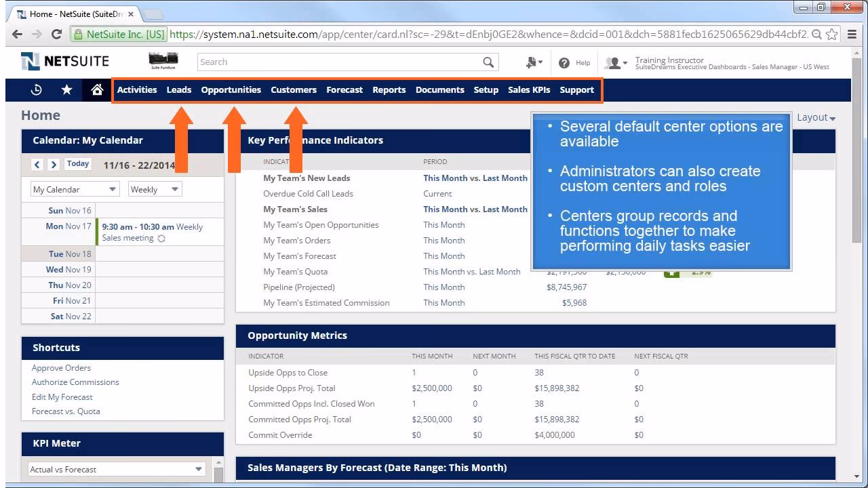Select the Home house icon
This screenshot has width=868, height=488.
[x=98, y=89]
